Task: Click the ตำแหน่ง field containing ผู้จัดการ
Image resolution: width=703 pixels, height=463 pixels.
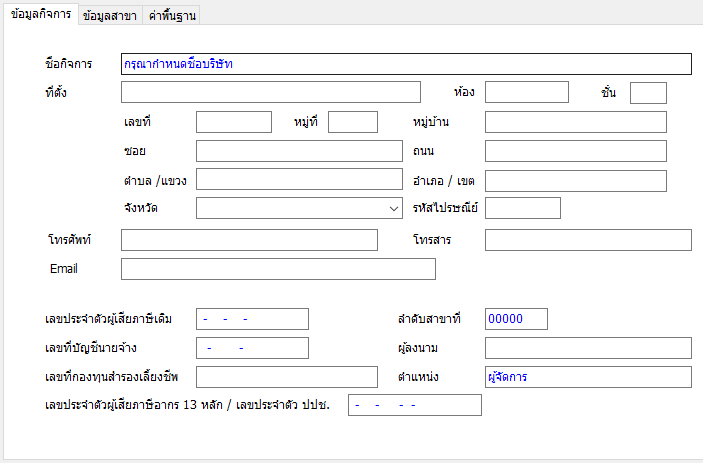Action: 588,377
